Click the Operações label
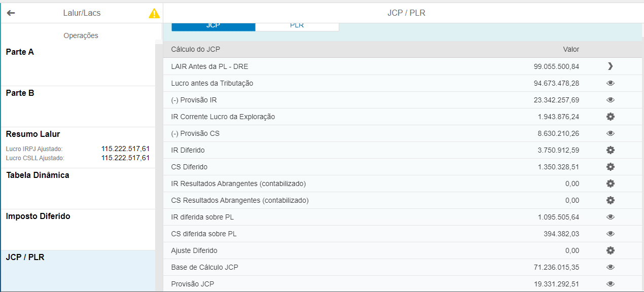The height and width of the screenshot is (292, 644). [x=81, y=35]
